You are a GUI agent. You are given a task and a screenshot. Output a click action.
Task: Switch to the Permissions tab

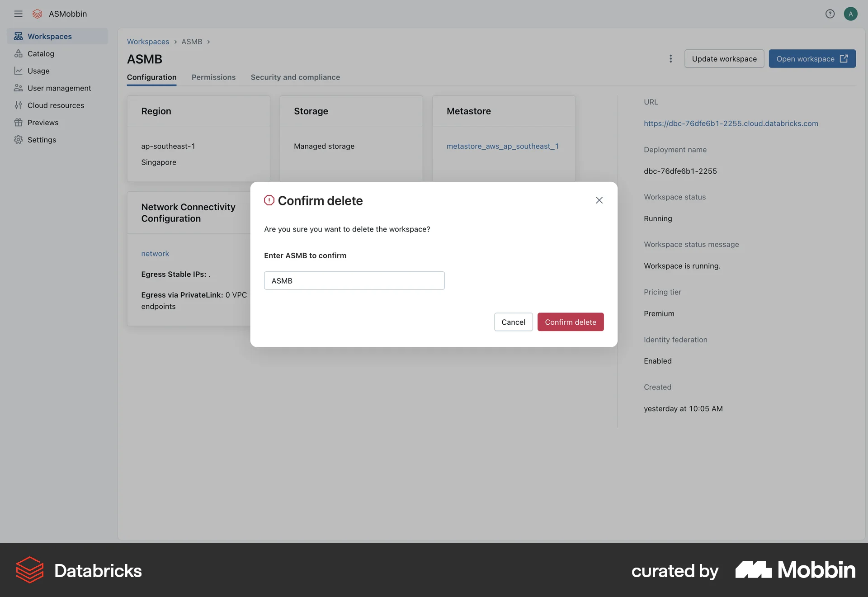point(213,77)
